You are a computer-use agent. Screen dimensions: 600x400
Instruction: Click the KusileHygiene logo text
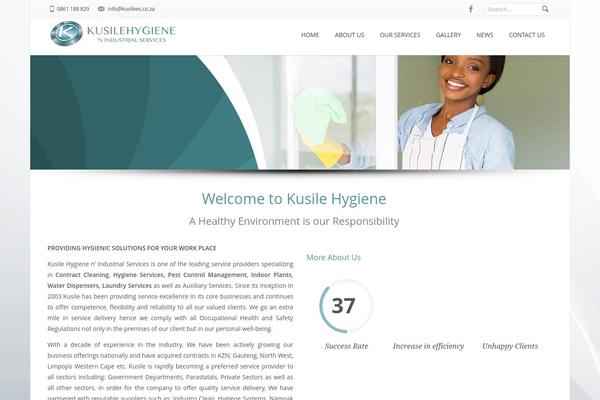131,34
